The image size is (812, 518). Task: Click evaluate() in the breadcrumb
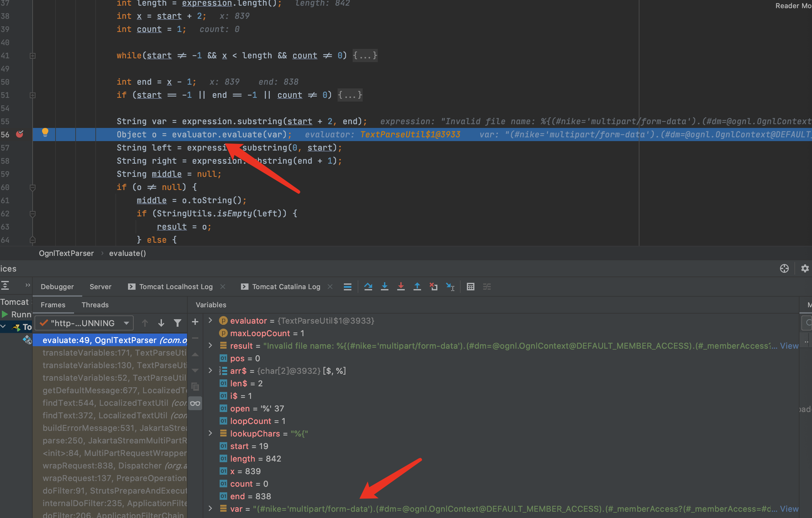click(x=127, y=253)
